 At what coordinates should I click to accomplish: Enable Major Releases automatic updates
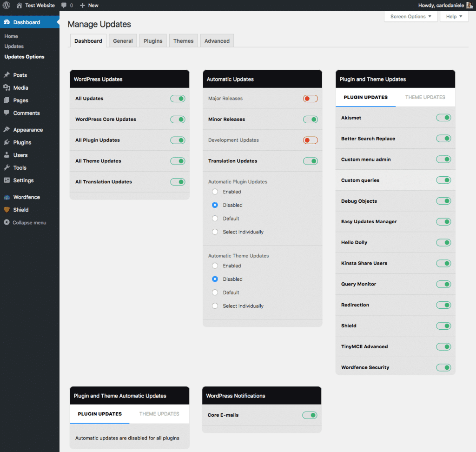(310, 98)
